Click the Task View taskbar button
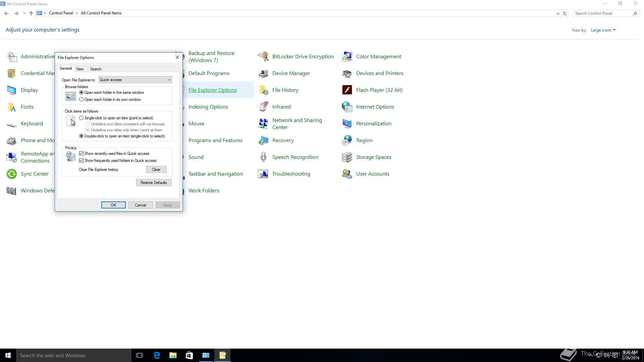 140,355
